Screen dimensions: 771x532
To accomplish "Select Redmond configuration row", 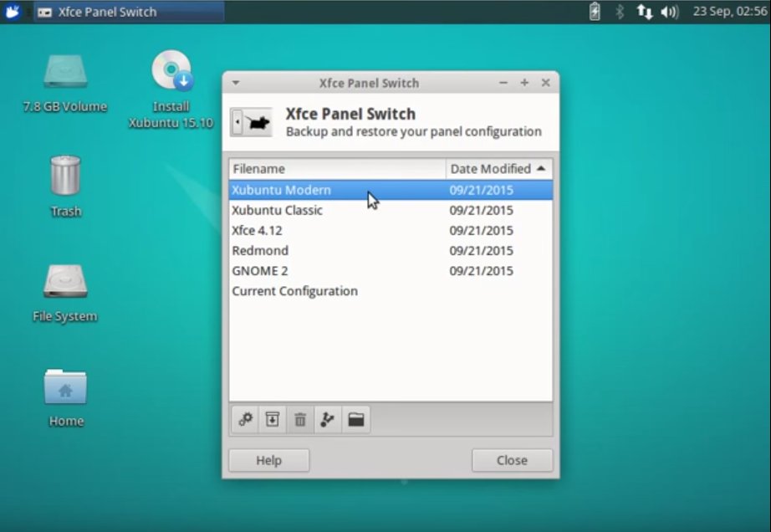I will click(391, 250).
